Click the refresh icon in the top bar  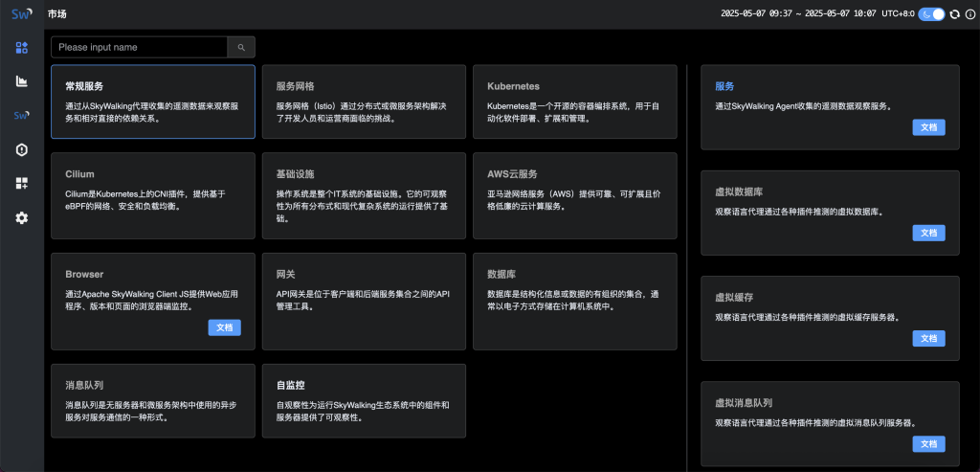[954, 13]
